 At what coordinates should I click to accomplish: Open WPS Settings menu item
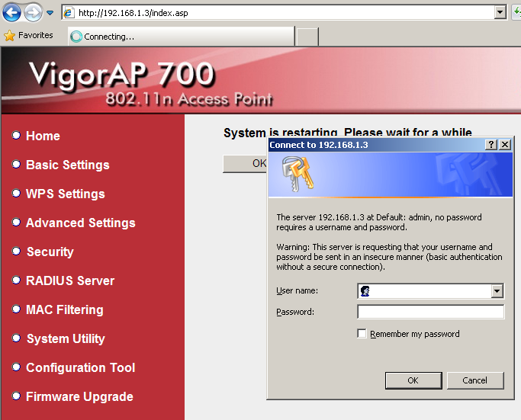click(x=66, y=194)
